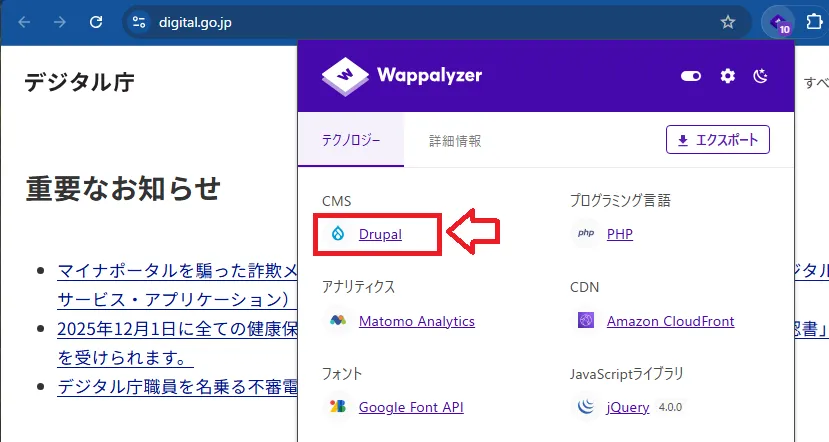This screenshot has width=829, height=442.
Task: Open the 2025年12月1日に全ての健康保 notice link
Action: (177, 329)
